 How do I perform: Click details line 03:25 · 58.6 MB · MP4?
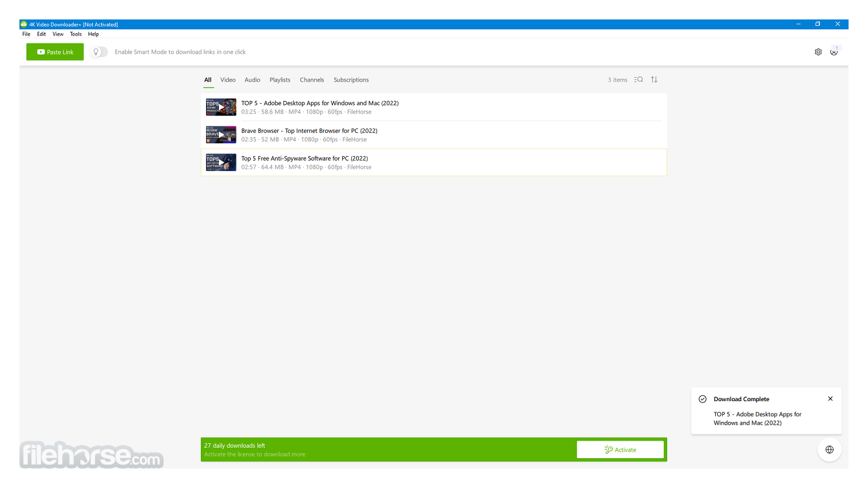306,112
